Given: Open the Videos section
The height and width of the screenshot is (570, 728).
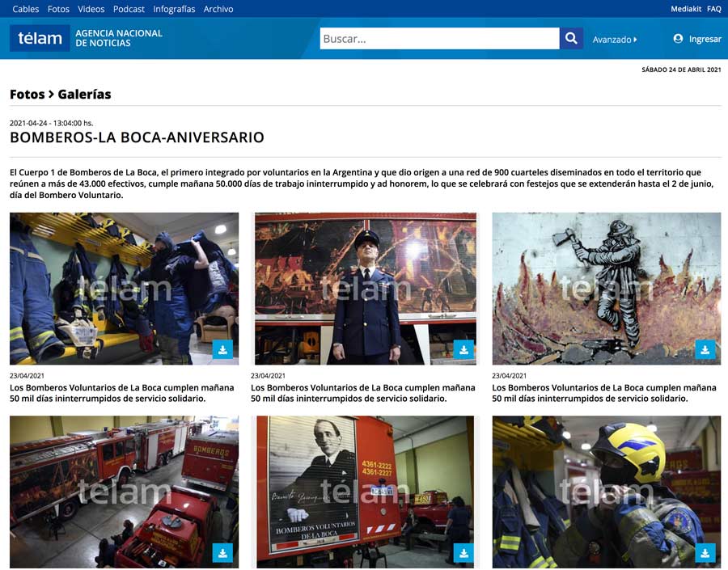Looking at the screenshot, I should tap(91, 9).
